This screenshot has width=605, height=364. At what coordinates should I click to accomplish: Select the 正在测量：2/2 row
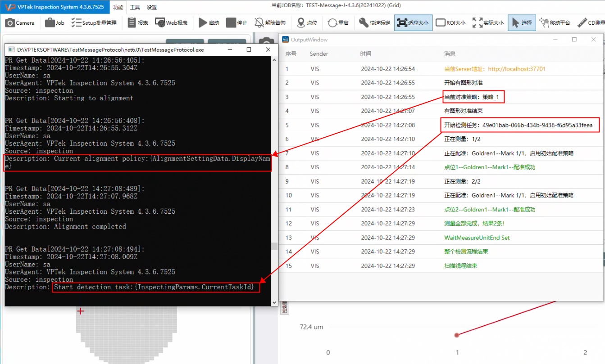pyautogui.click(x=441, y=181)
